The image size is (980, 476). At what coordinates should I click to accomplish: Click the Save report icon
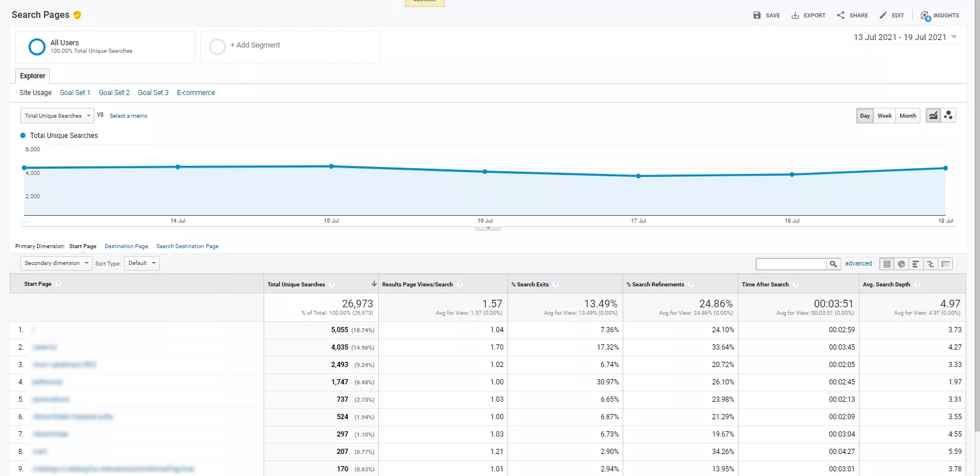pyautogui.click(x=756, y=15)
